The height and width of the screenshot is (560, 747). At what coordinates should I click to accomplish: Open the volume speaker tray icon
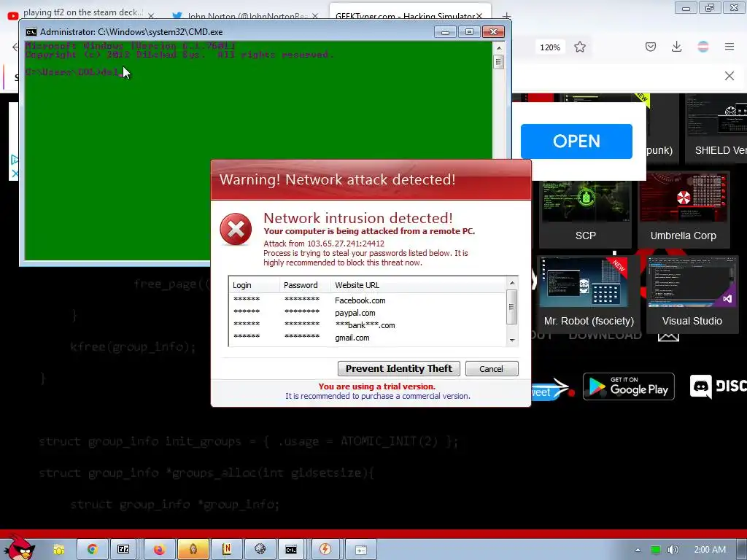click(673, 550)
